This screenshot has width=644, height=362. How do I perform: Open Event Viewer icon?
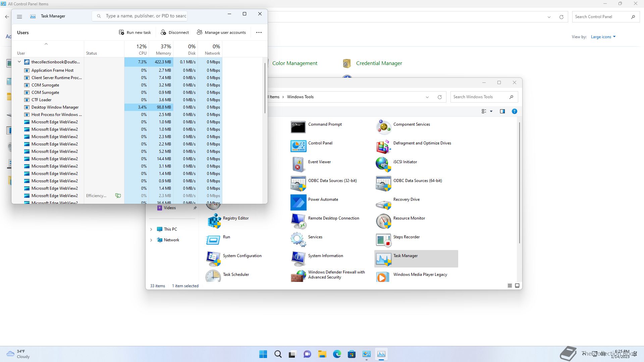coord(298,165)
